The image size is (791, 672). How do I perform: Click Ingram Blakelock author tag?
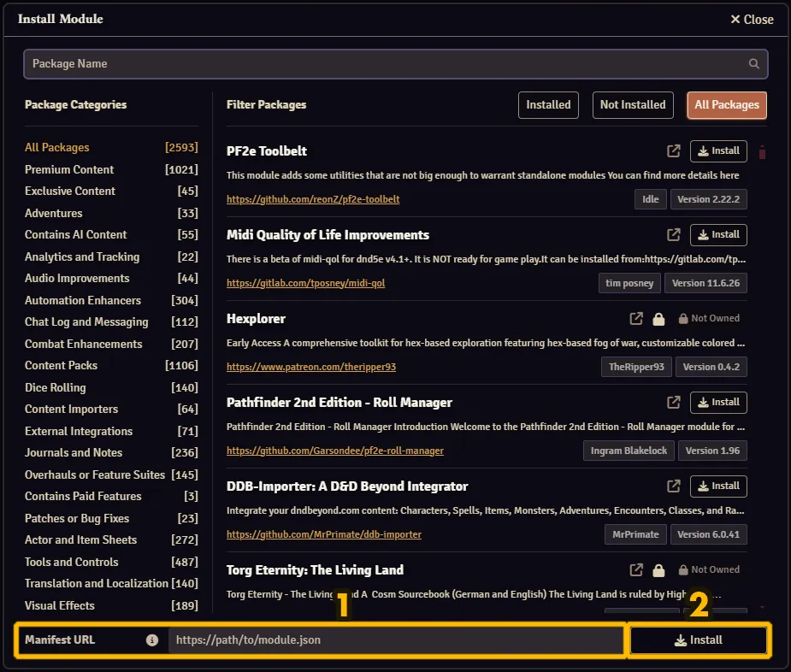point(629,451)
